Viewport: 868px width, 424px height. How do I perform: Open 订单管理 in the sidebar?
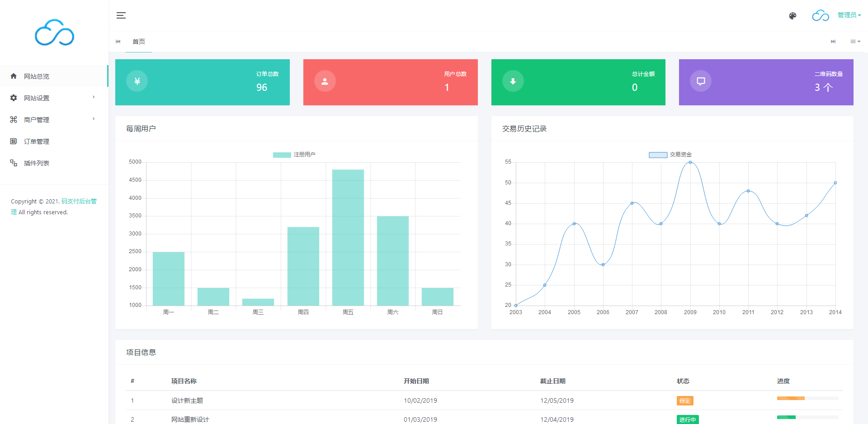pyautogui.click(x=37, y=141)
